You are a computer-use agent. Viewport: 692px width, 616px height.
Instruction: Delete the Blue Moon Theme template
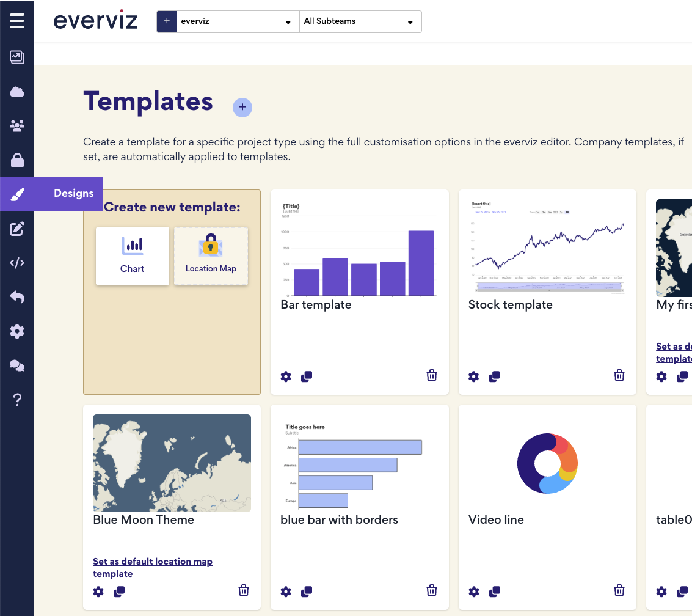pos(244,591)
